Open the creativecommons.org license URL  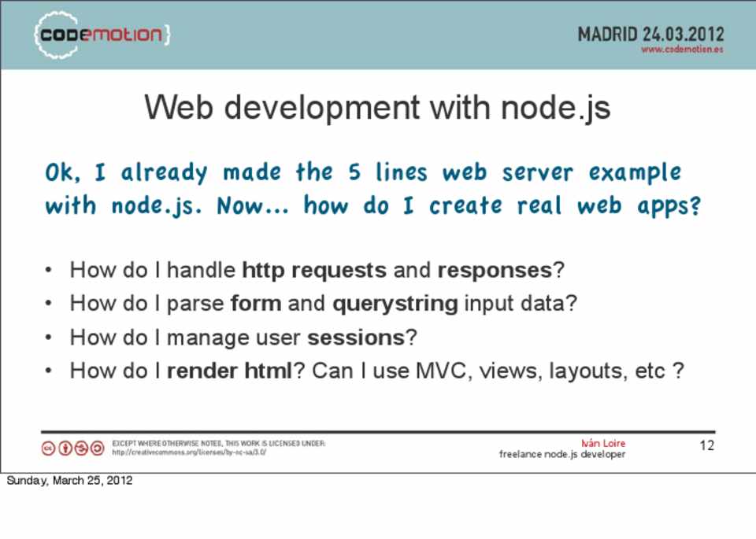(x=189, y=452)
